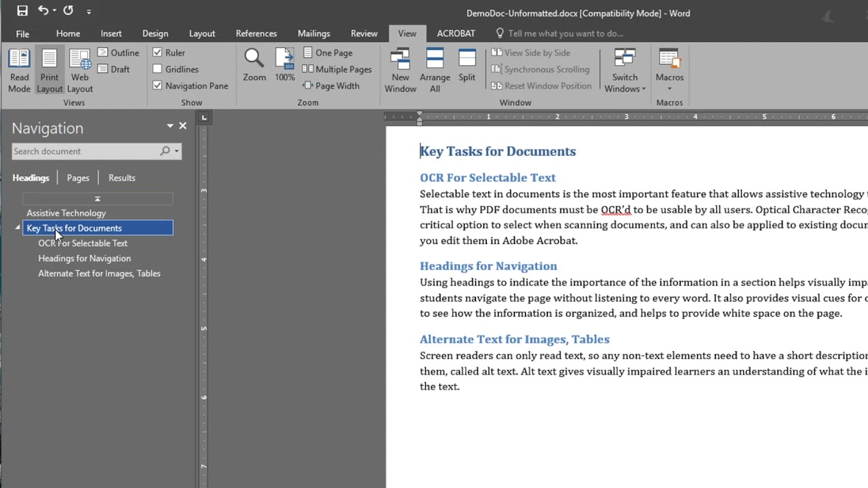This screenshot has width=868, height=488.
Task: Switch to the Pages tab in Navigation
Action: click(x=78, y=178)
